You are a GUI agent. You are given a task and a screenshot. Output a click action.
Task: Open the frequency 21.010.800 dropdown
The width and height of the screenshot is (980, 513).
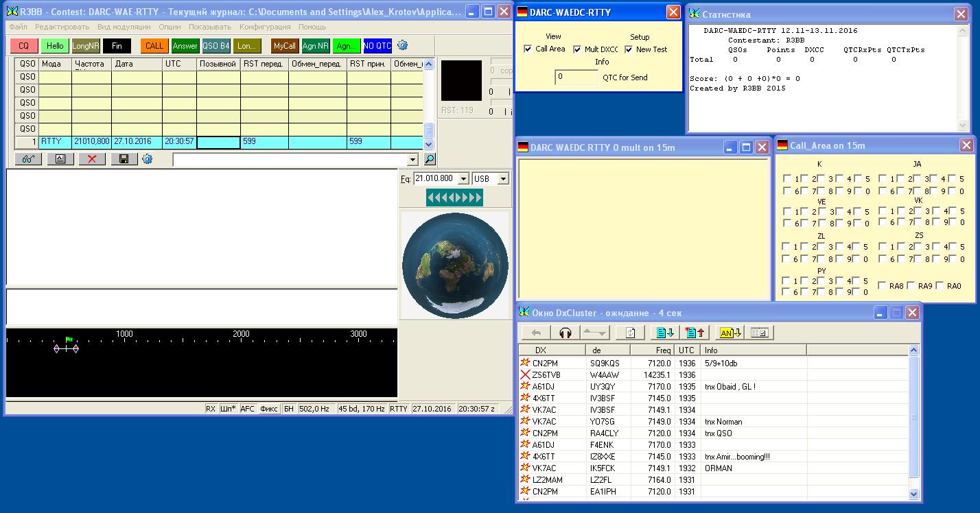463,179
